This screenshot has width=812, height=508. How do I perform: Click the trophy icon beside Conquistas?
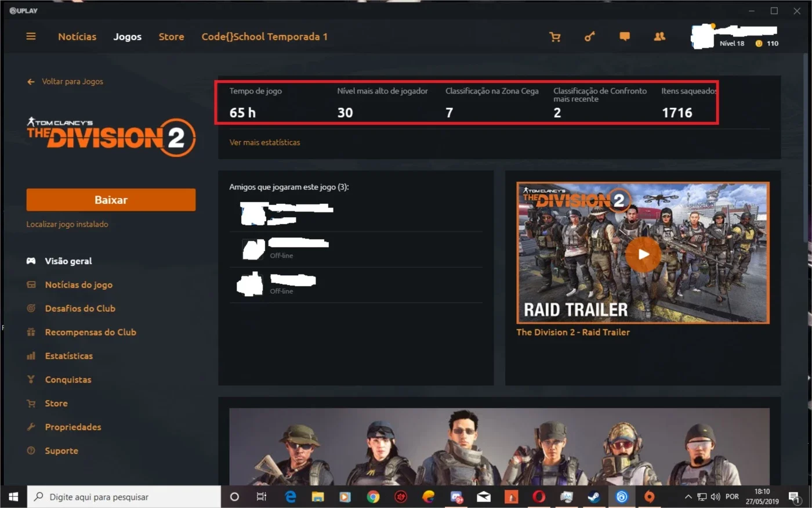(31, 380)
